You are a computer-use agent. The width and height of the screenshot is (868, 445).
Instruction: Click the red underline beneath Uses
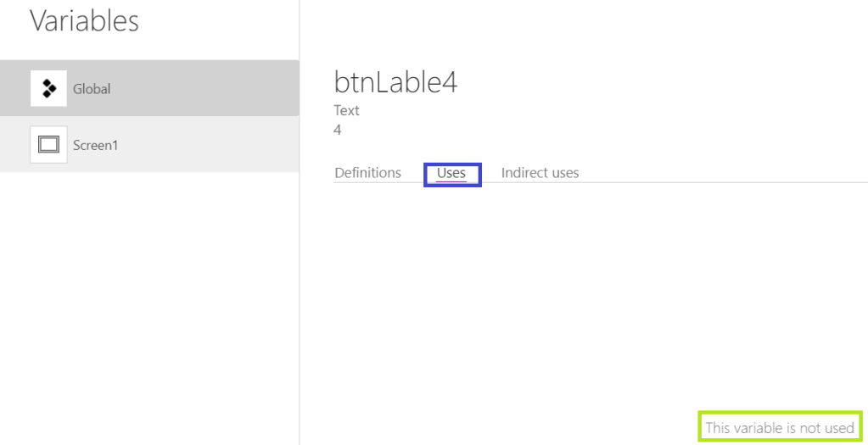pyautogui.click(x=451, y=181)
